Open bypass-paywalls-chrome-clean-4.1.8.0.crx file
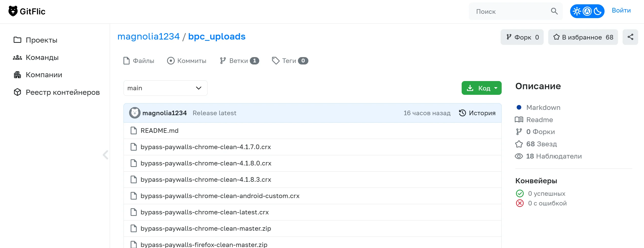 [206, 163]
